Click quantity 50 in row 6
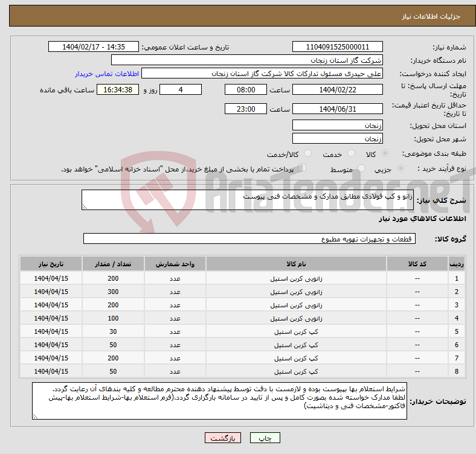 click(x=113, y=345)
